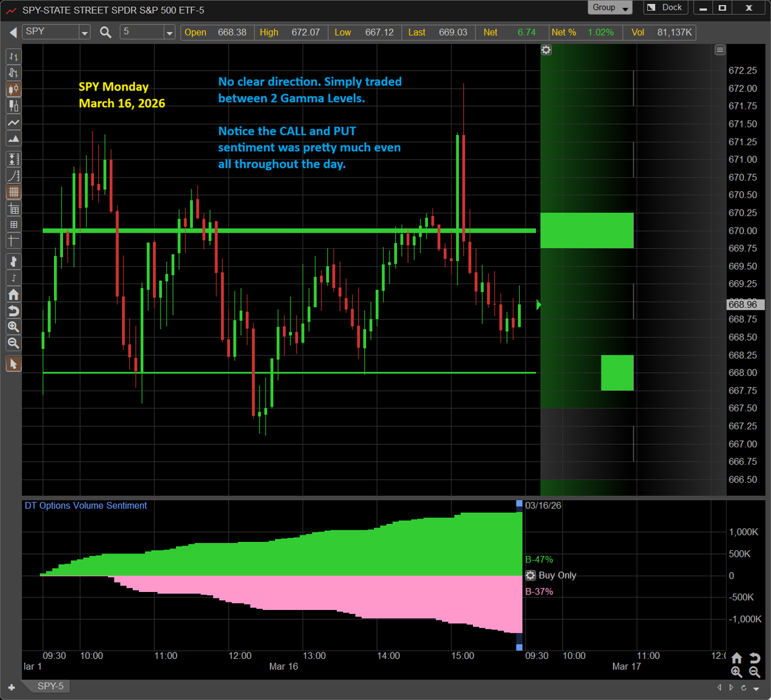Click the small green gamma bar at 668
This screenshot has width=771, height=700.
[617, 373]
